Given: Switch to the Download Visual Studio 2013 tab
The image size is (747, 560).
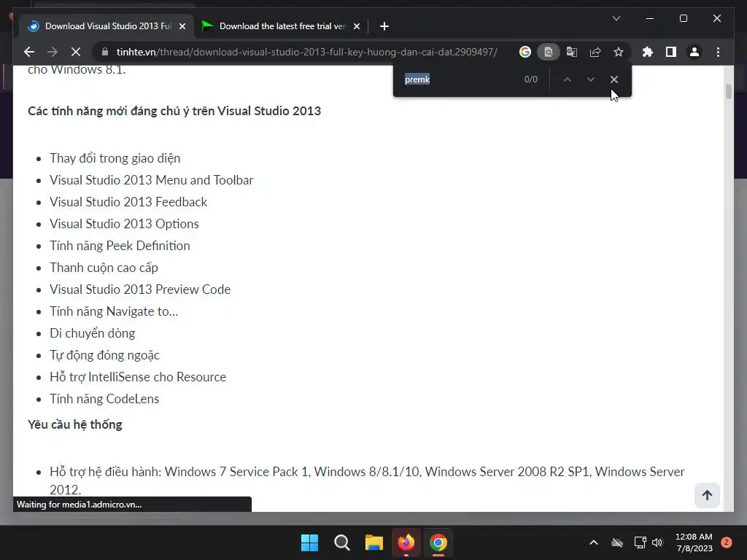Looking at the screenshot, I should pyautogui.click(x=108, y=26).
